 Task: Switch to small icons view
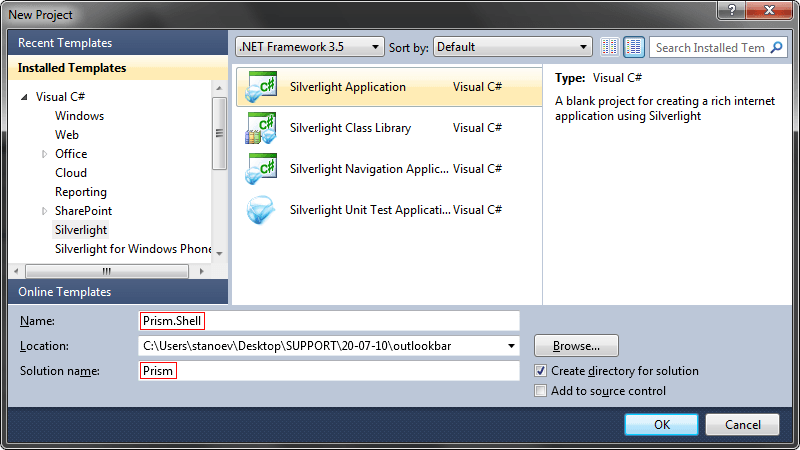(x=611, y=47)
